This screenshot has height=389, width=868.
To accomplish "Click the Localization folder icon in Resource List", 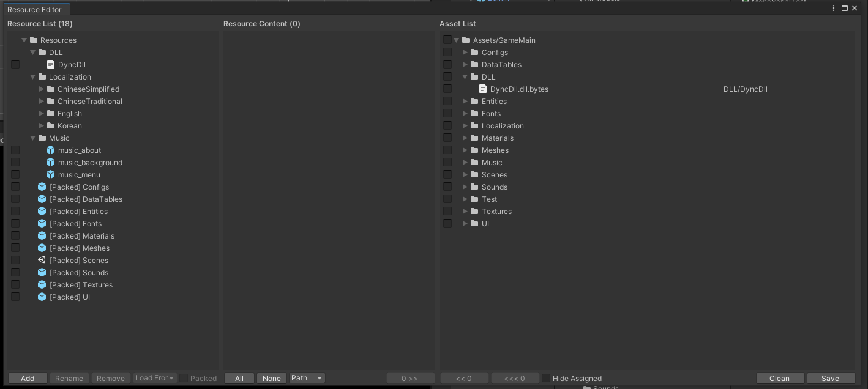I will click(42, 76).
